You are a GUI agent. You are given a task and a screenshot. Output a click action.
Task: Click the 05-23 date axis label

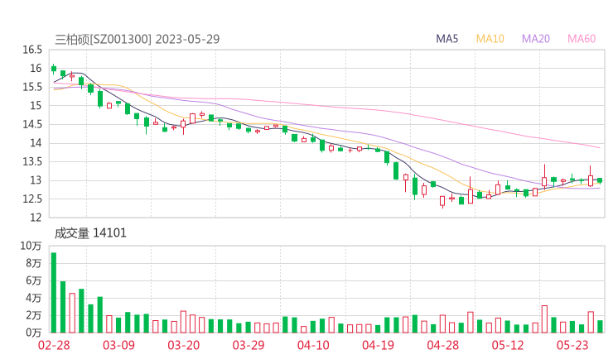tap(572, 345)
